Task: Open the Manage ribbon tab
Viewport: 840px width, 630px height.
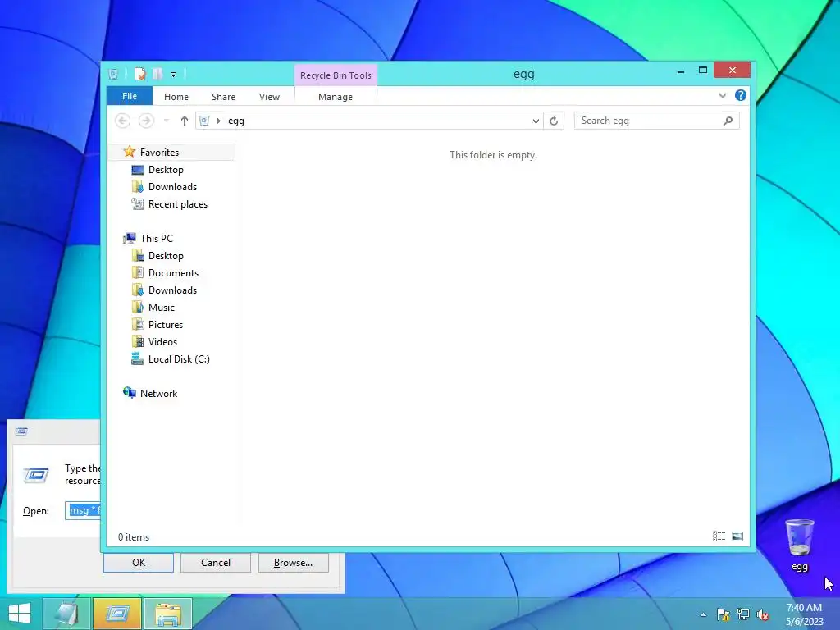Action: [x=336, y=97]
